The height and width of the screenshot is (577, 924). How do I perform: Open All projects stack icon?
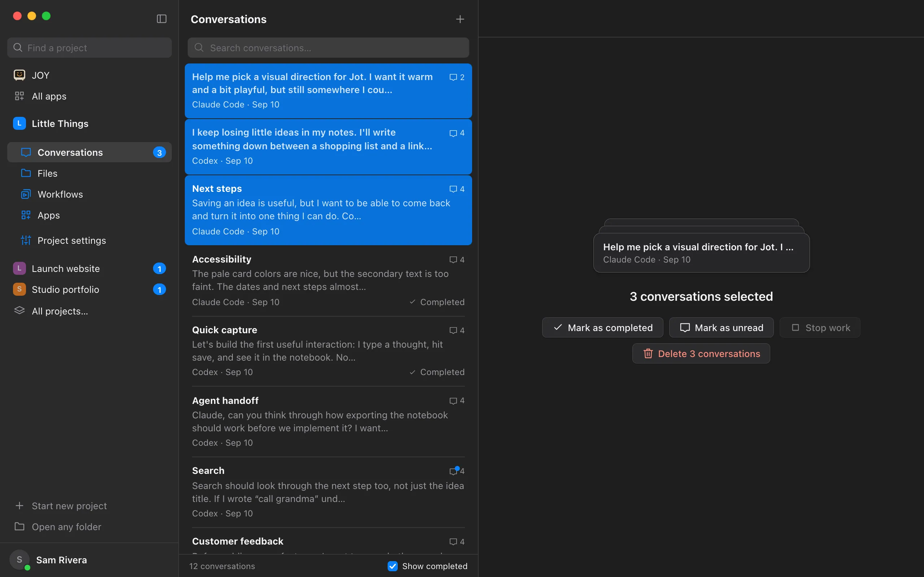coord(19,310)
